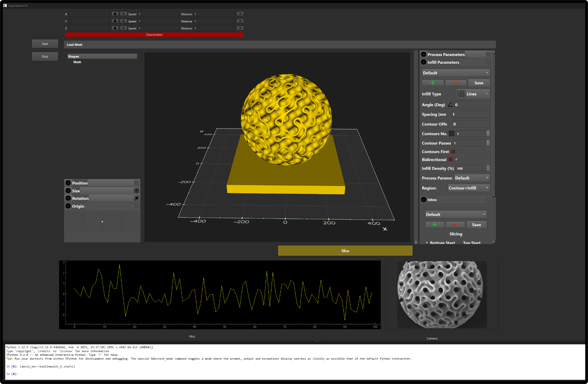
Task: Click the Rotation panel cube icon
Action: (x=136, y=198)
